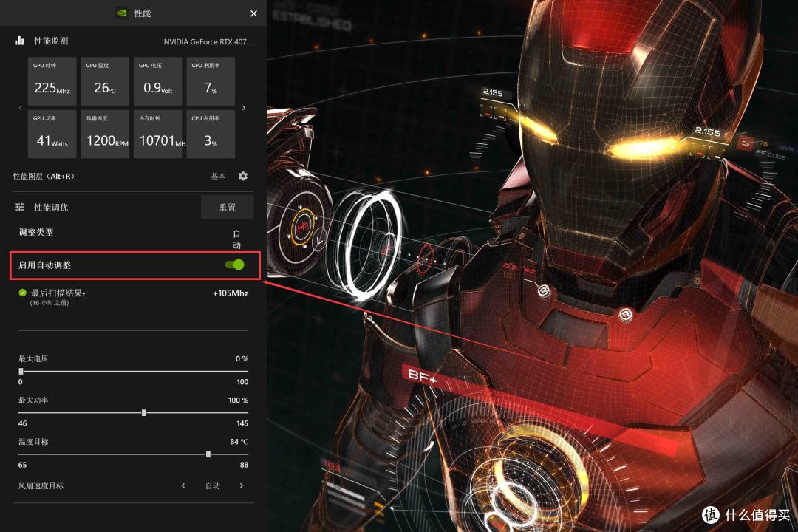The image size is (798, 532).
Task: Select previous 风扇速度目标 option
Action: click(x=183, y=485)
